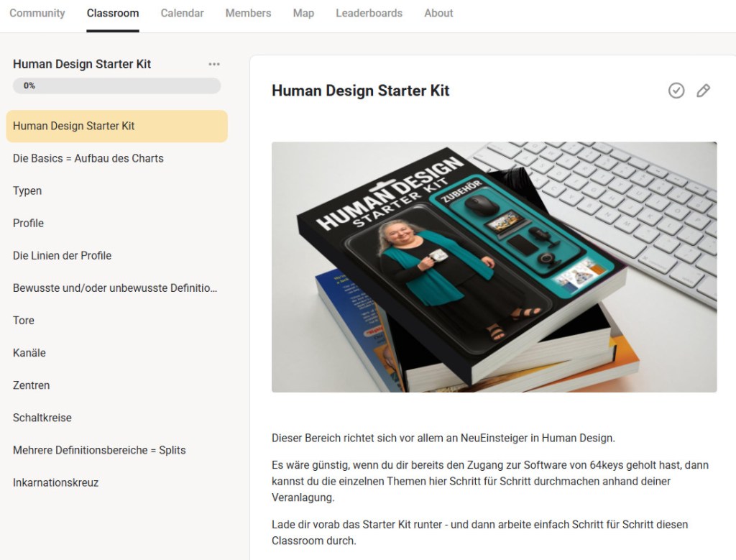This screenshot has width=736, height=560.
Task: Open Die Linien der Profile lesson
Action: (x=63, y=255)
